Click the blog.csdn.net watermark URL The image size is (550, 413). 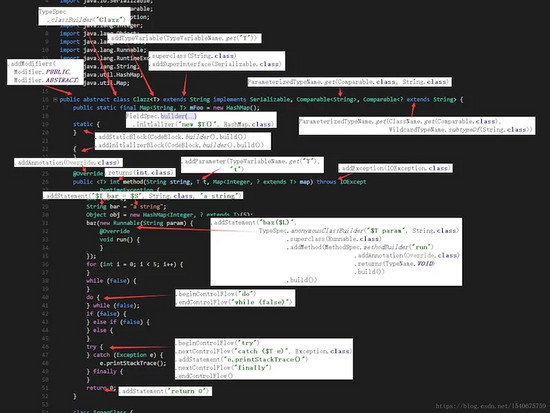[490, 406]
